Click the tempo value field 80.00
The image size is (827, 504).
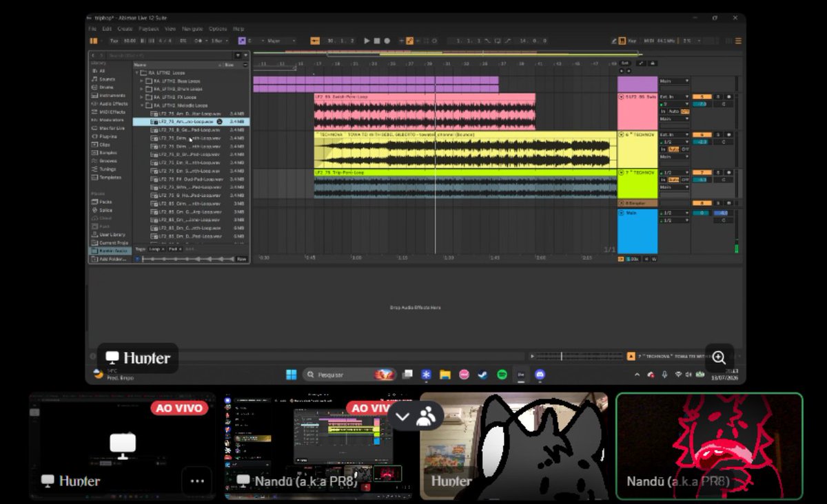(130, 41)
